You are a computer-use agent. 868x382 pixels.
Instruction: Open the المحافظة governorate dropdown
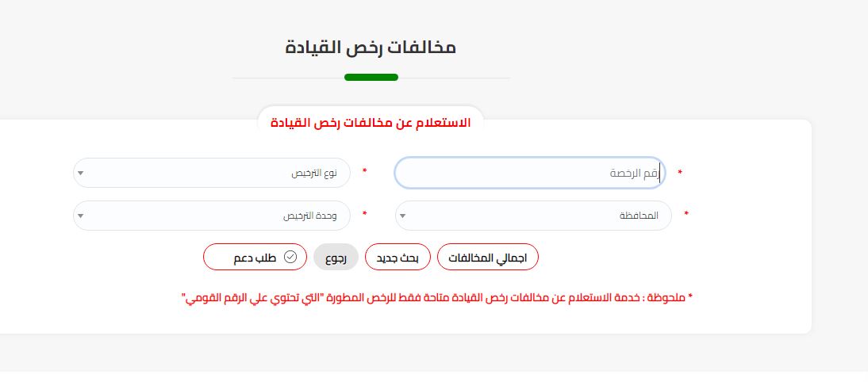533,216
